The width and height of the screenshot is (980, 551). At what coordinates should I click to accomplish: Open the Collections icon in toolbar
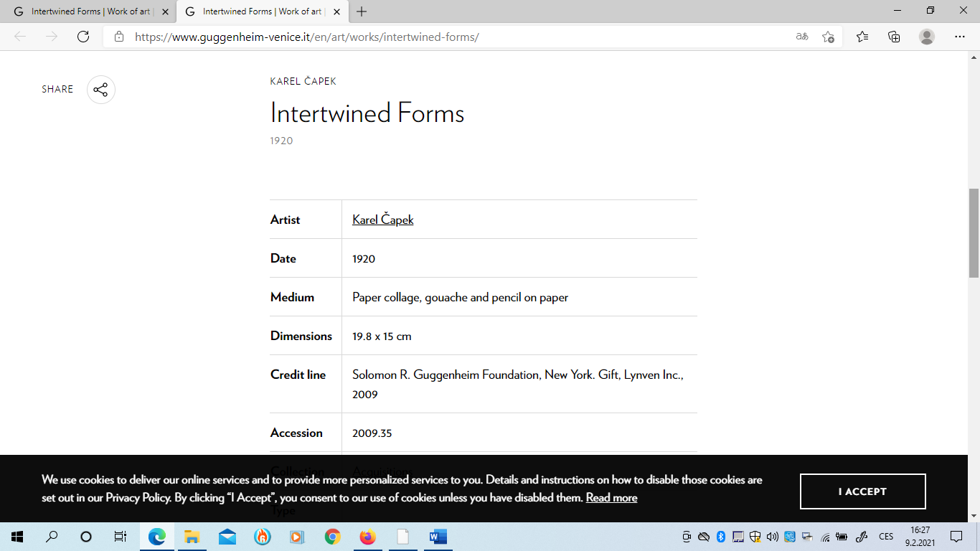click(x=894, y=37)
